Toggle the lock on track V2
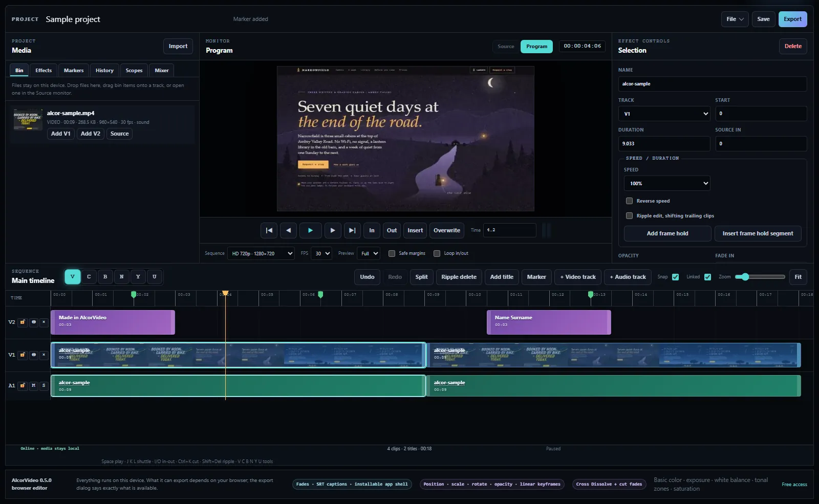The image size is (819, 504). (23, 322)
